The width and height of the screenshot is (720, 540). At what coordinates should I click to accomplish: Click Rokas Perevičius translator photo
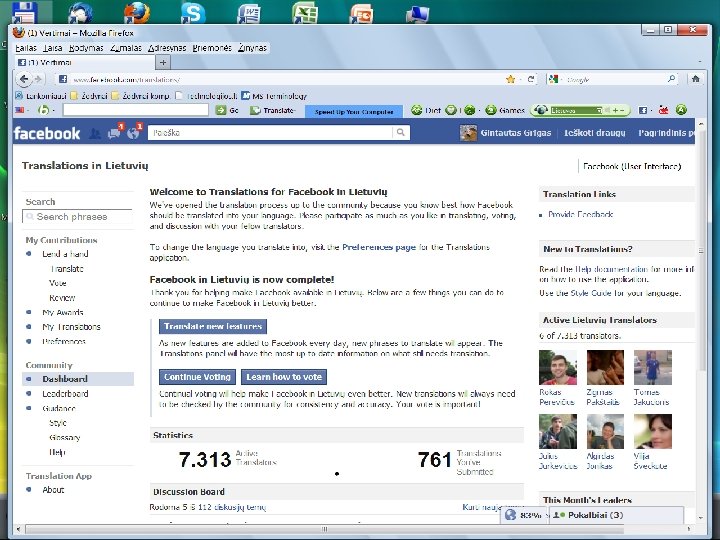click(x=558, y=367)
